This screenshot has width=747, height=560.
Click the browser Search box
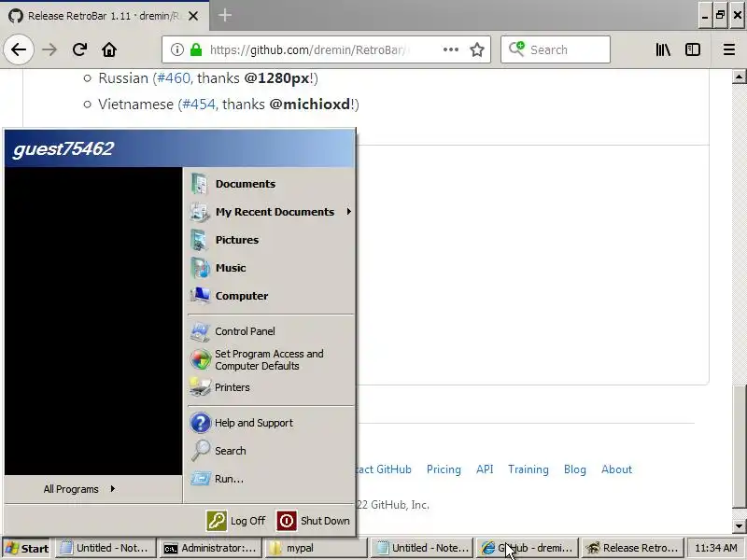click(x=556, y=49)
